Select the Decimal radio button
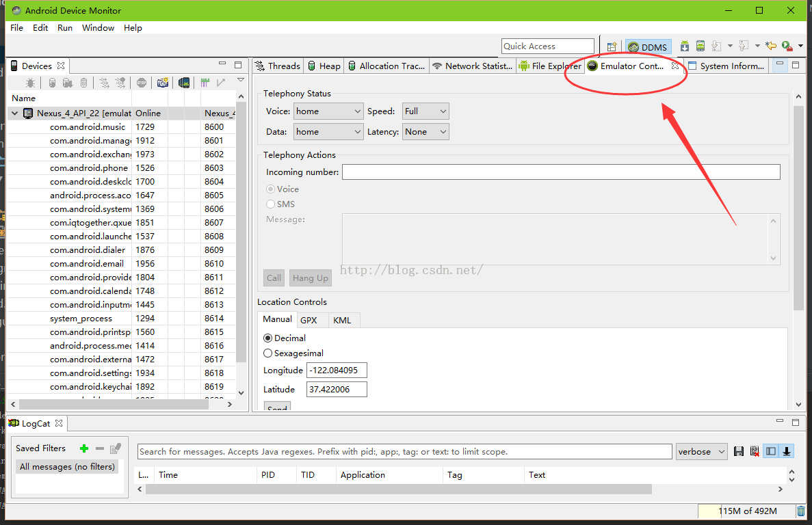The image size is (812, 525). pyautogui.click(x=267, y=338)
